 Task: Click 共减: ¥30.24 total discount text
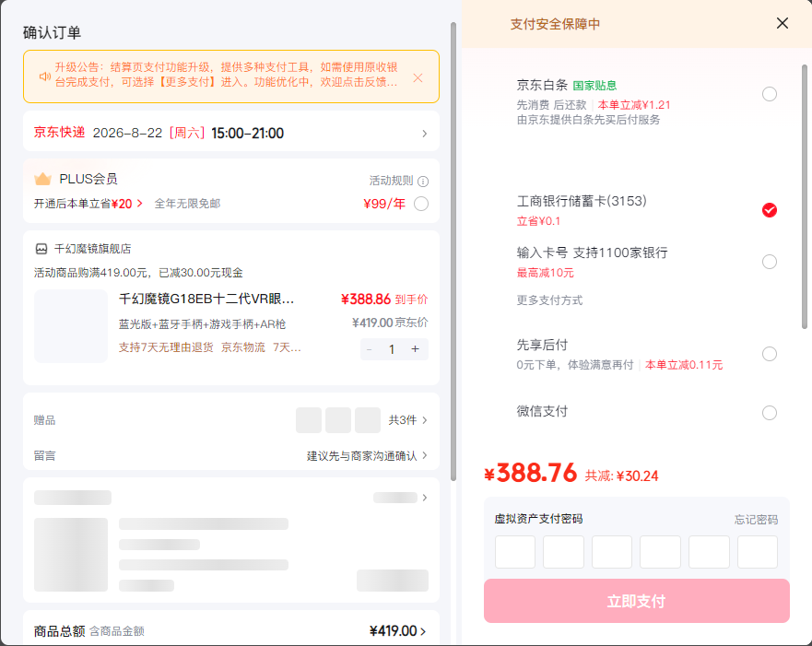pyautogui.click(x=621, y=476)
